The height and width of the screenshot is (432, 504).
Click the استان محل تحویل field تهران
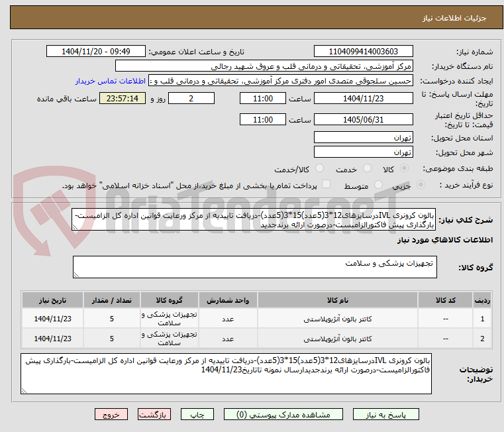(363, 138)
